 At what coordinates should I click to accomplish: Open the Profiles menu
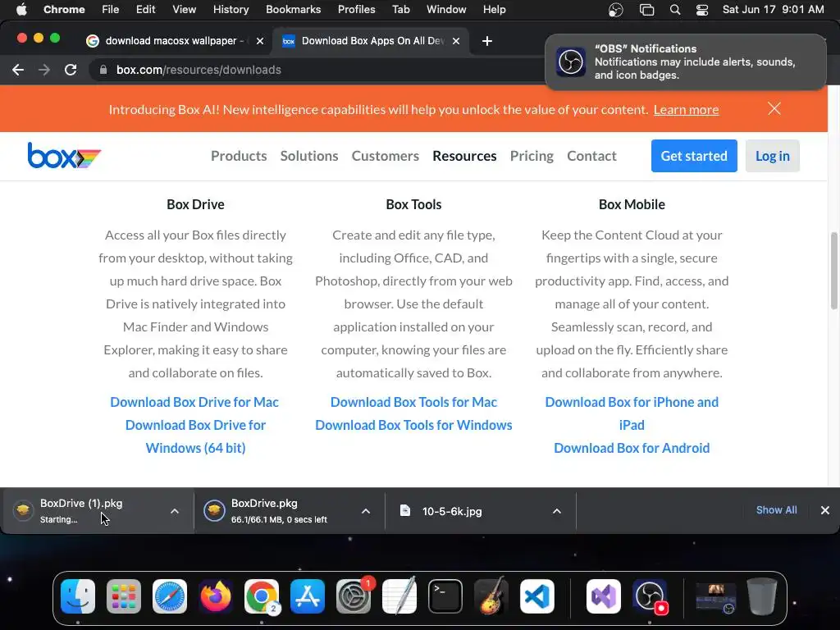click(356, 9)
